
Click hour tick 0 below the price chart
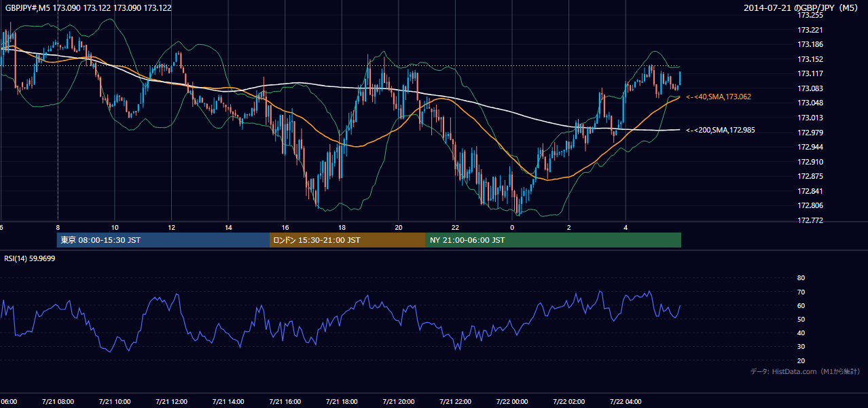click(512, 227)
